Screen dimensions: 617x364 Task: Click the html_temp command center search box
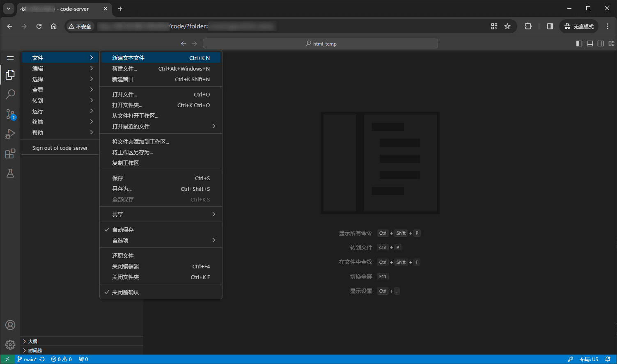tap(320, 43)
